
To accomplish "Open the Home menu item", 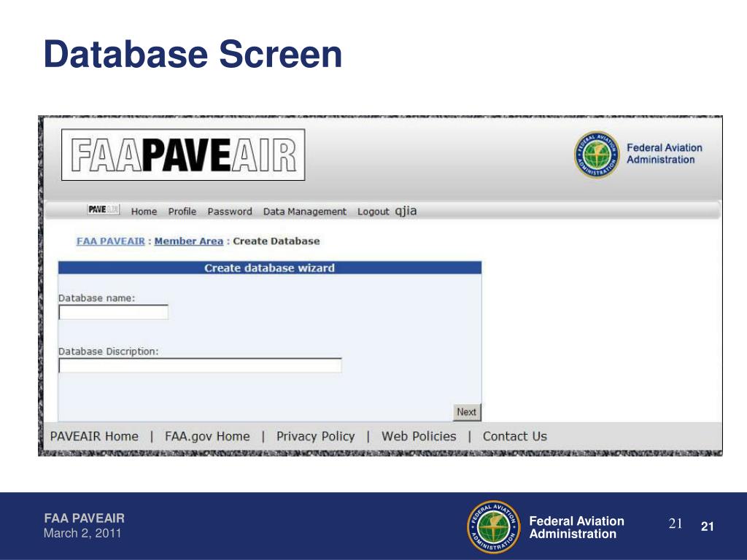I will point(144,211).
